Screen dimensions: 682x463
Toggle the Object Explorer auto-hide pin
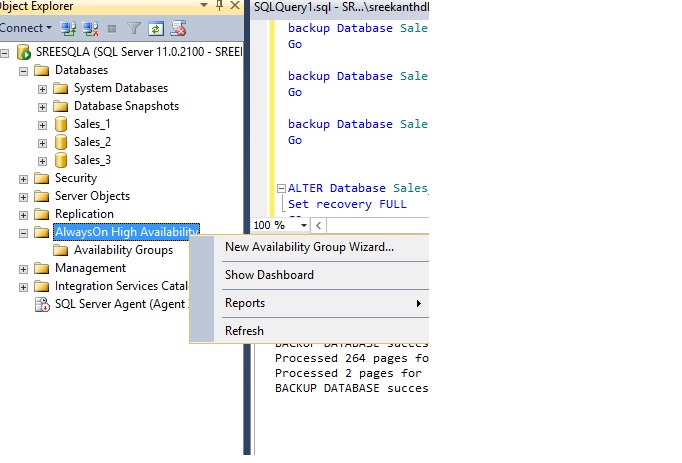[x=218, y=6]
